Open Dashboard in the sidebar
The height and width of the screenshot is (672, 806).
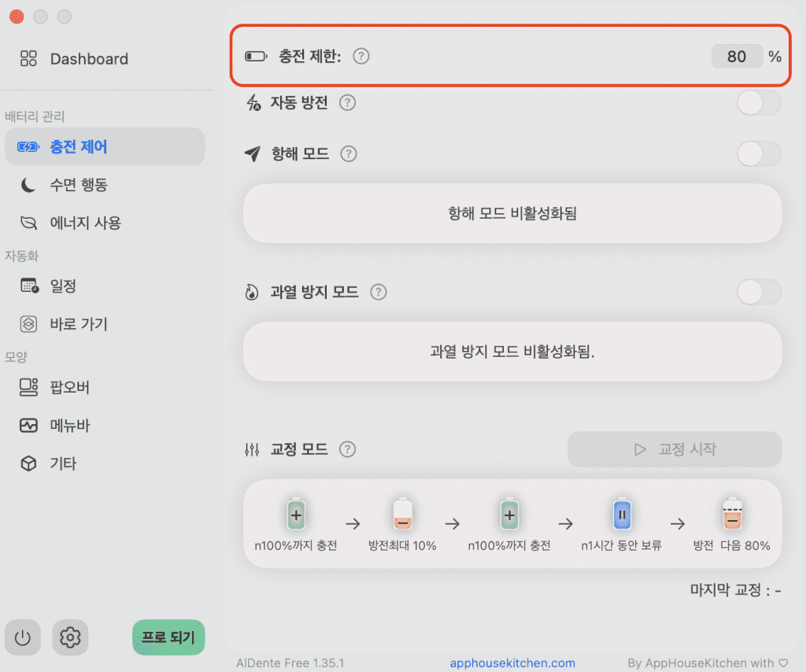click(x=88, y=59)
